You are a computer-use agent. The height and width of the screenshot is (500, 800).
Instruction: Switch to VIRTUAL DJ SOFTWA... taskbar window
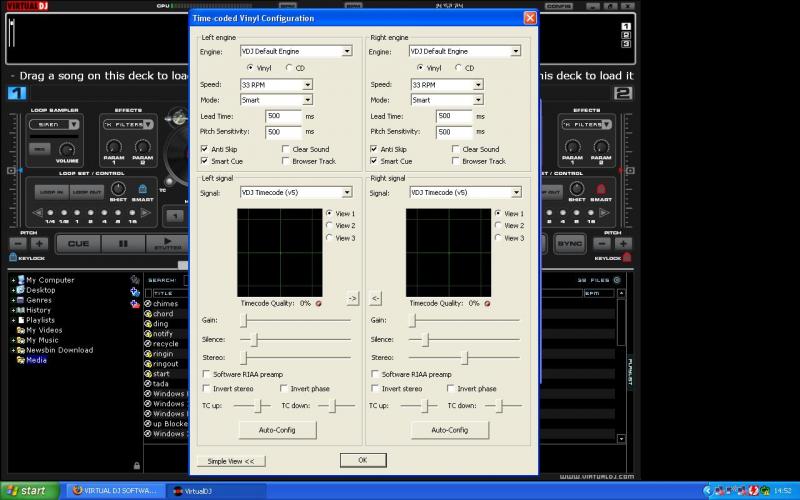click(x=115, y=491)
